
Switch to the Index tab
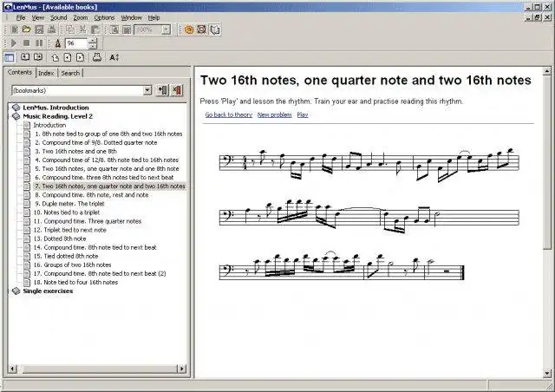pyautogui.click(x=46, y=73)
